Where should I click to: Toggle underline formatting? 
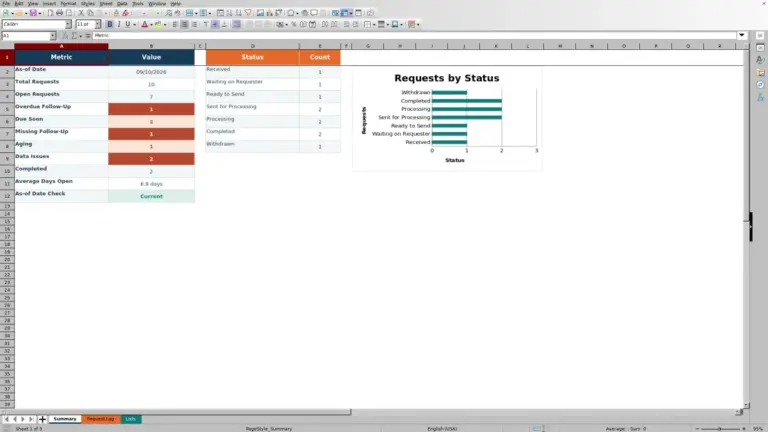(x=127, y=24)
